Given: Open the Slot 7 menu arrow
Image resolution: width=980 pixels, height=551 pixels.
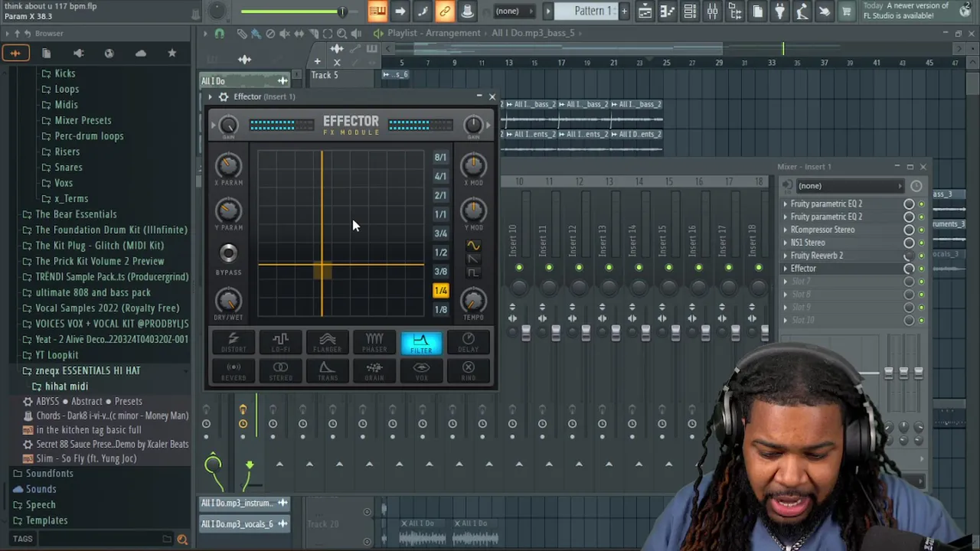Looking at the screenshot, I should tap(785, 282).
